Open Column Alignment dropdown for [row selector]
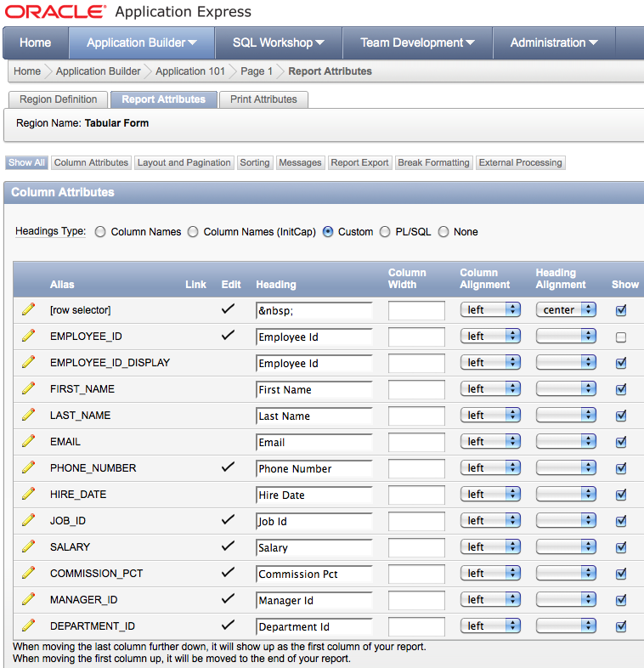Image resolution: width=644 pixels, height=668 pixels. click(490, 309)
